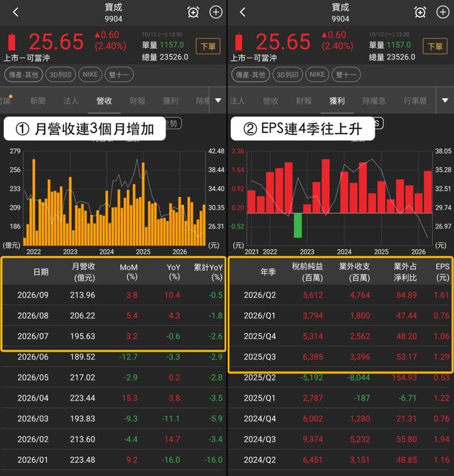Switch to 財報 tab in left screen
454x476 pixels.
pyautogui.click(x=138, y=100)
